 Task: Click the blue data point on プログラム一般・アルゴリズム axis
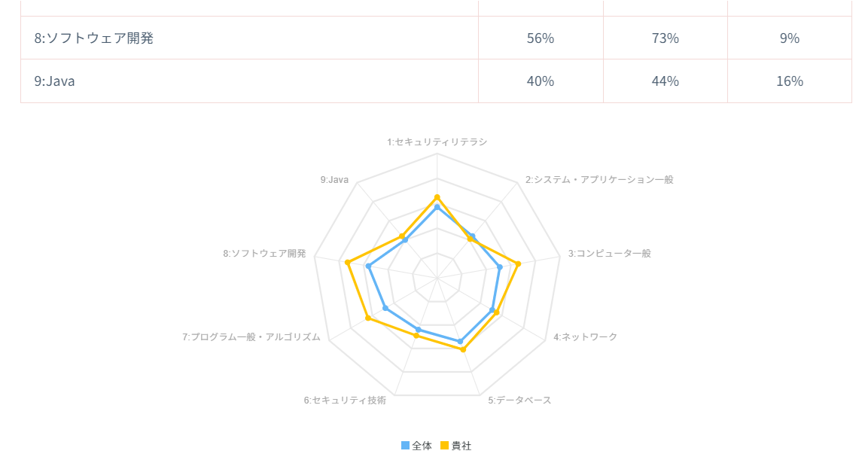pyautogui.click(x=385, y=308)
